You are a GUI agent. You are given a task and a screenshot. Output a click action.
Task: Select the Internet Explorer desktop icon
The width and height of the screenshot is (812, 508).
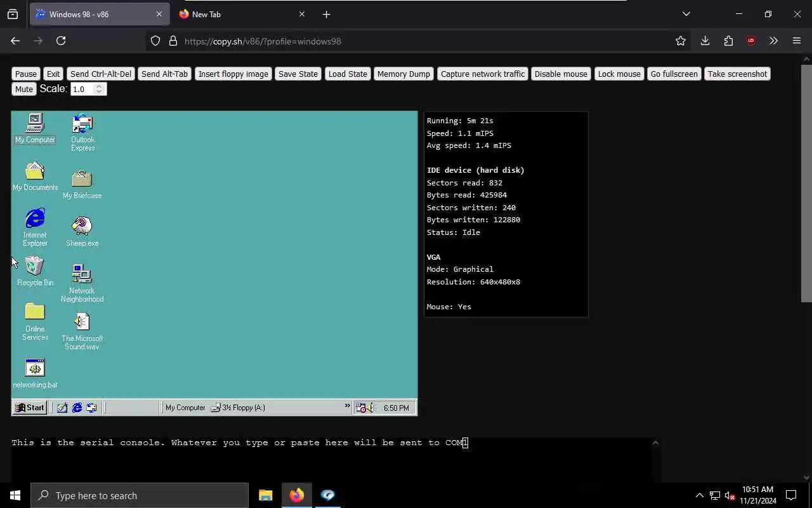click(x=35, y=227)
